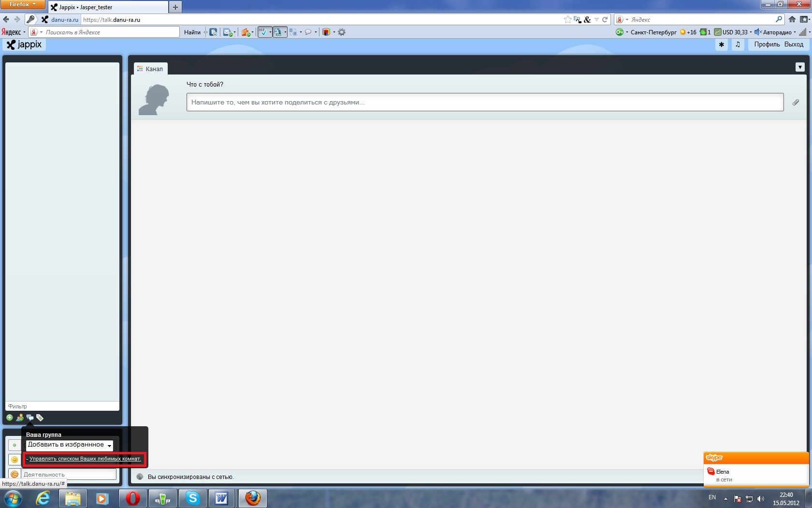
Task: Expand the Авторадио radio dropdown
Action: 795,32
